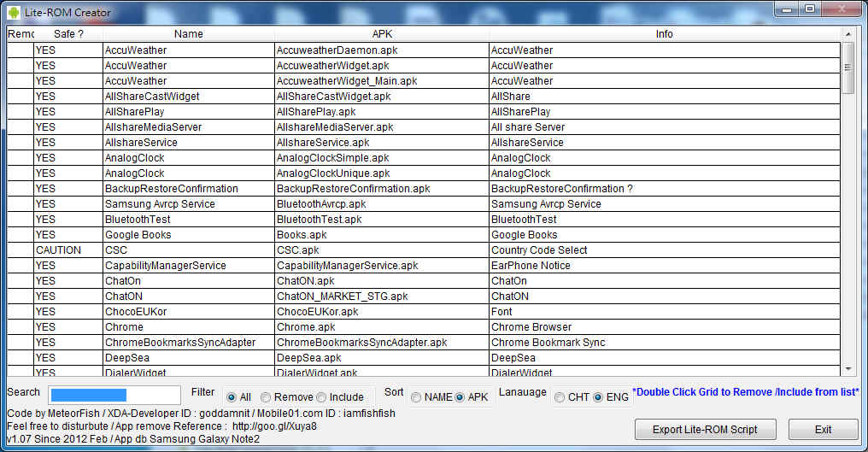Click Remove cell in CSC row
This screenshot has width=868, height=452.
coord(21,250)
